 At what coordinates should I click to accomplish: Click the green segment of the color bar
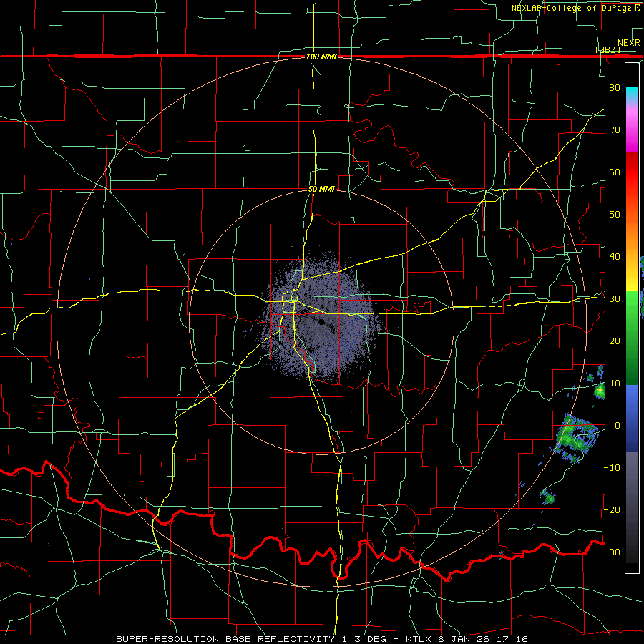click(x=632, y=338)
